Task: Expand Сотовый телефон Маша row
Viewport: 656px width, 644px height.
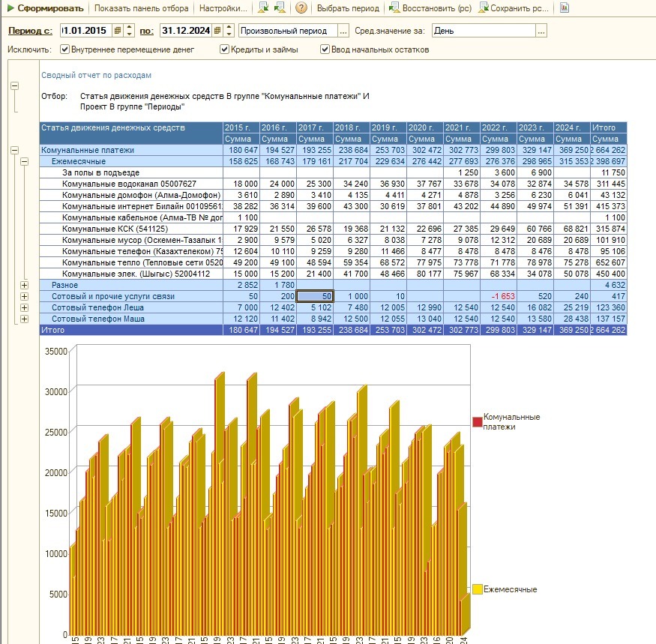Action: (x=24, y=319)
